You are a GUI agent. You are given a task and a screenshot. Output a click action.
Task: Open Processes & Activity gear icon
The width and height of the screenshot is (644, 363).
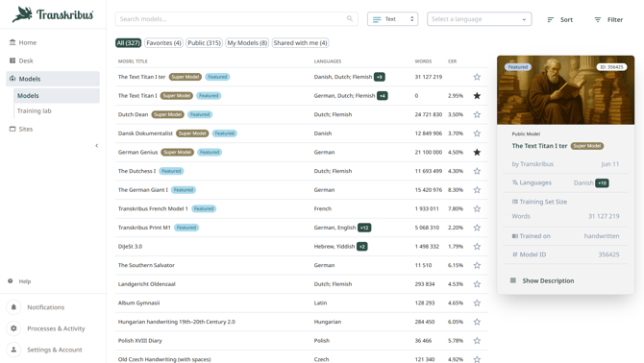click(13, 328)
